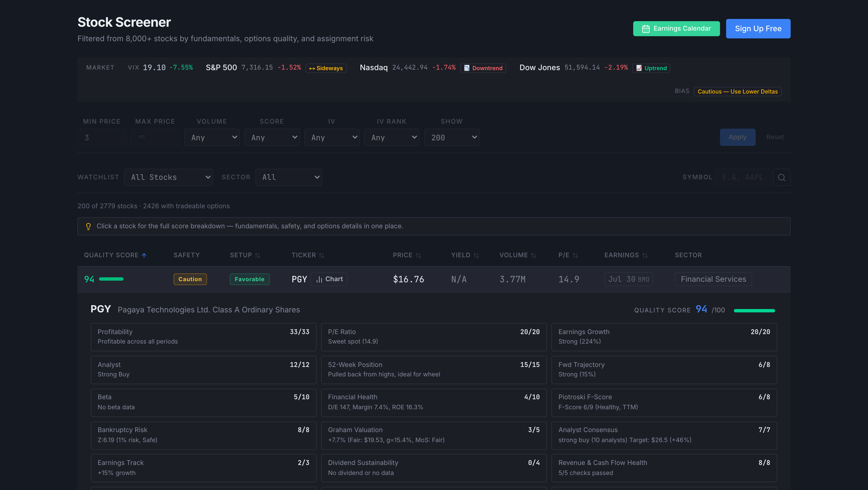Click the Beta score card

204,403
